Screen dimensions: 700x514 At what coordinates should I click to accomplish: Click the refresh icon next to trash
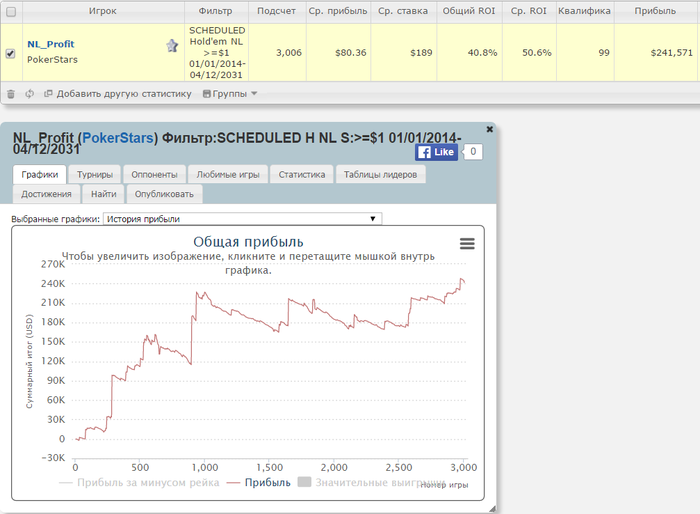click(29, 94)
